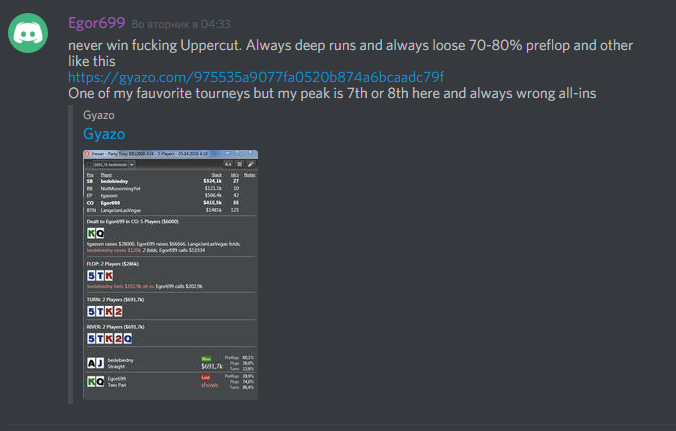Click the A J winning hand cards
The width and height of the screenshot is (676, 431).
point(96,363)
